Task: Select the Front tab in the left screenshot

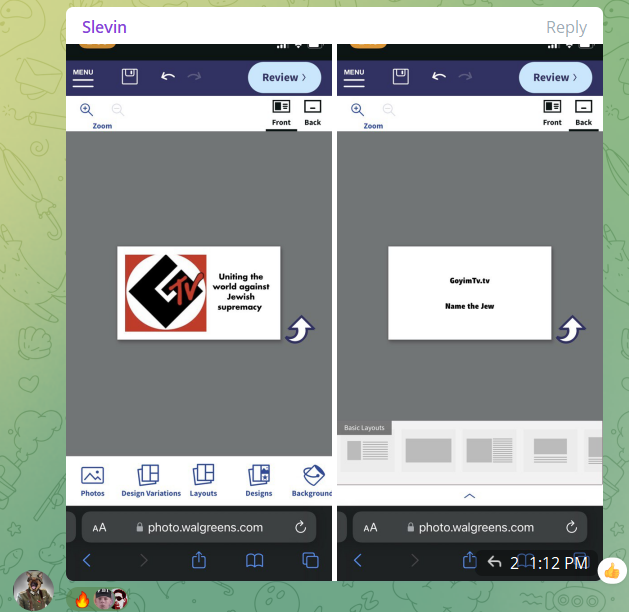Action: [281, 113]
